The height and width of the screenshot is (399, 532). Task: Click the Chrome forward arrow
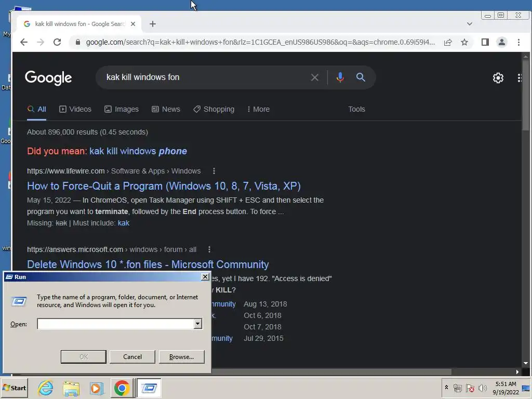point(41,42)
